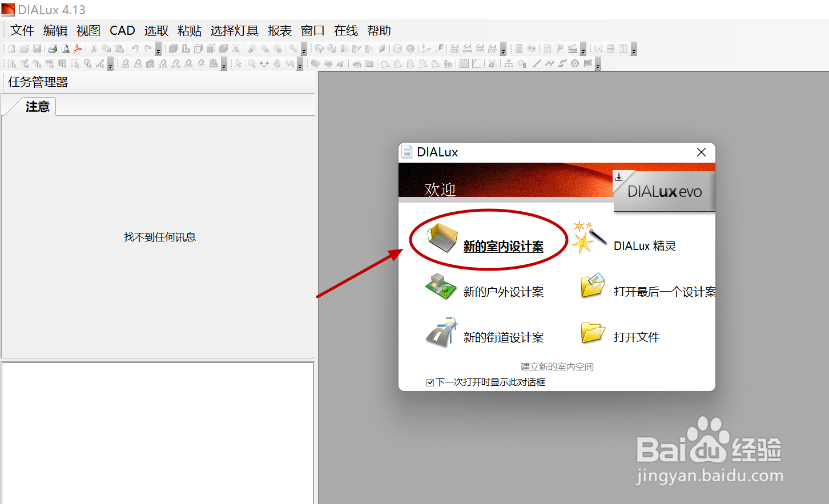Click the red PDF export icon

coord(78,49)
